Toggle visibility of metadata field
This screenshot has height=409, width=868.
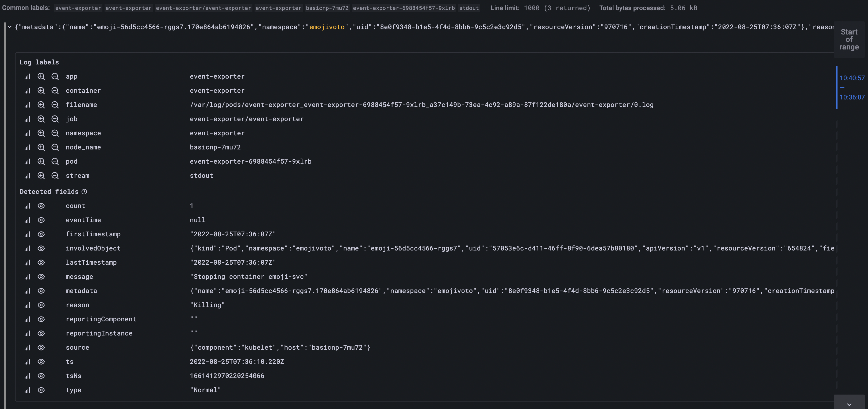click(x=41, y=291)
